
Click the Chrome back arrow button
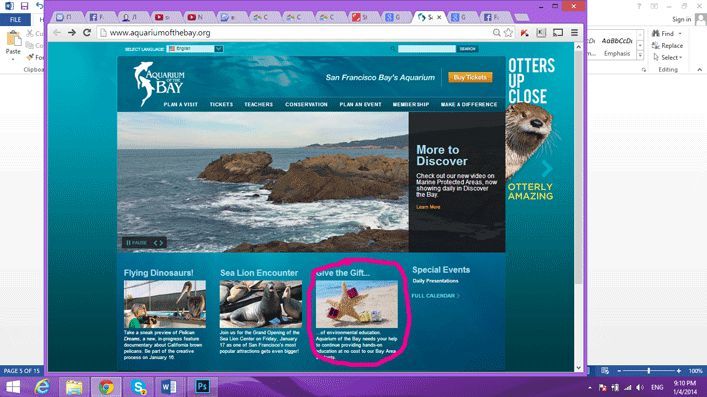click(x=57, y=32)
